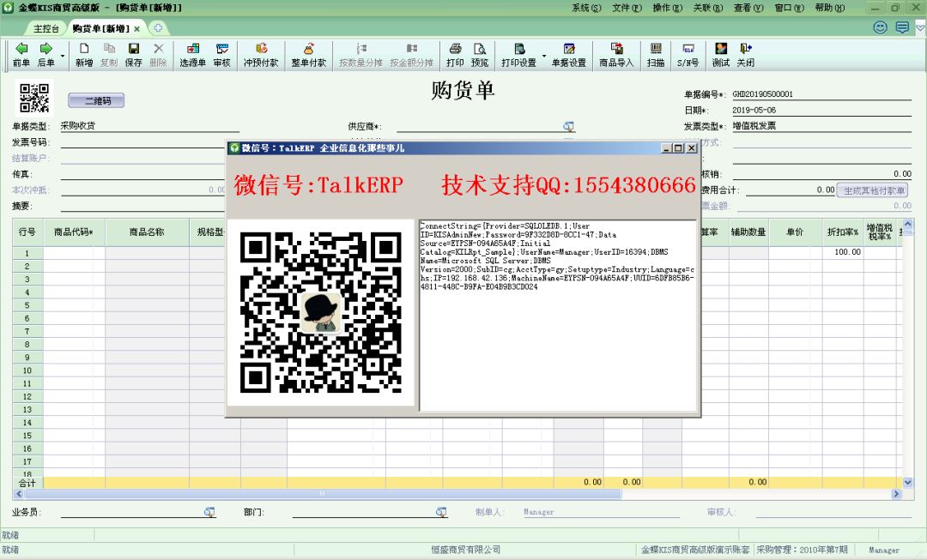Click the 单价 column header
This screenshot has height=560, width=927.
pyautogui.click(x=795, y=232)
